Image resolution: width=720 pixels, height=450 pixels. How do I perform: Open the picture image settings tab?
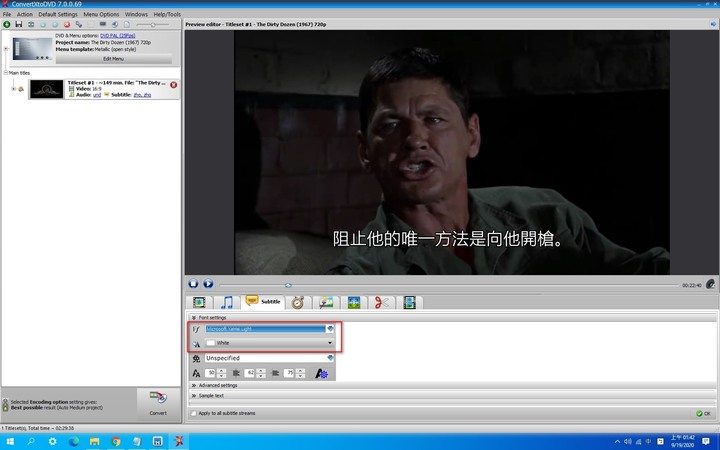point(326,302)
